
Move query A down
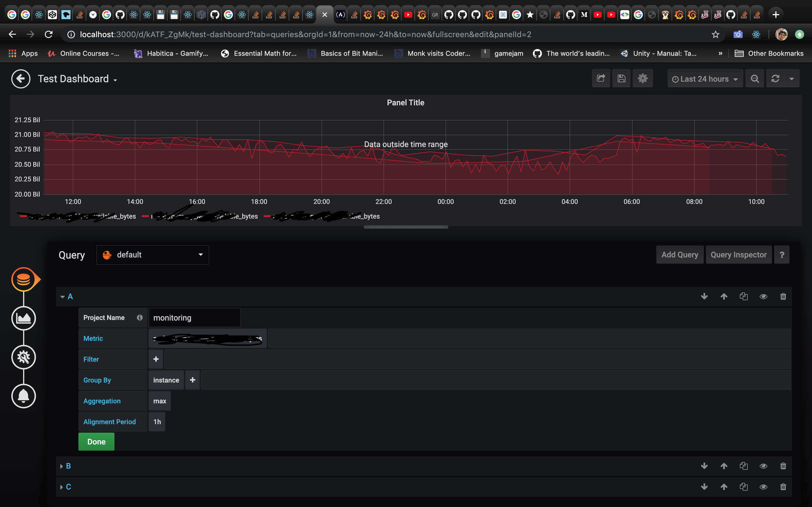pyautogui.click(x=704, y=296)
